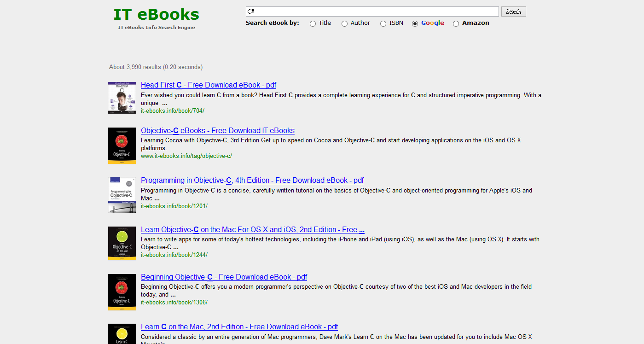Click the it-ebooks.info/book/704/ URL text

pyautogui.click(x=173, y=111)
